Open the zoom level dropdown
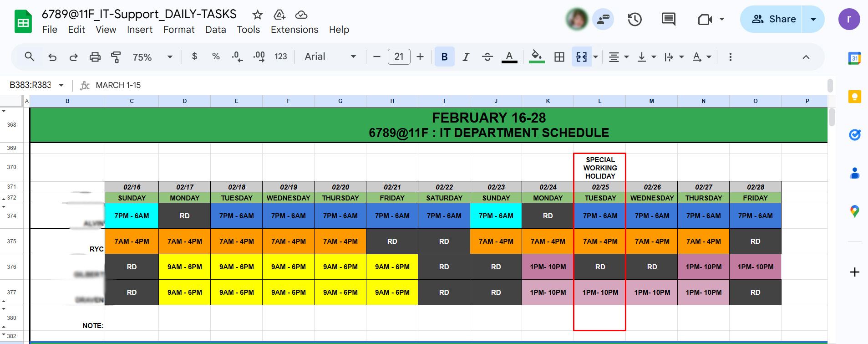 click(x=152, y=57)
